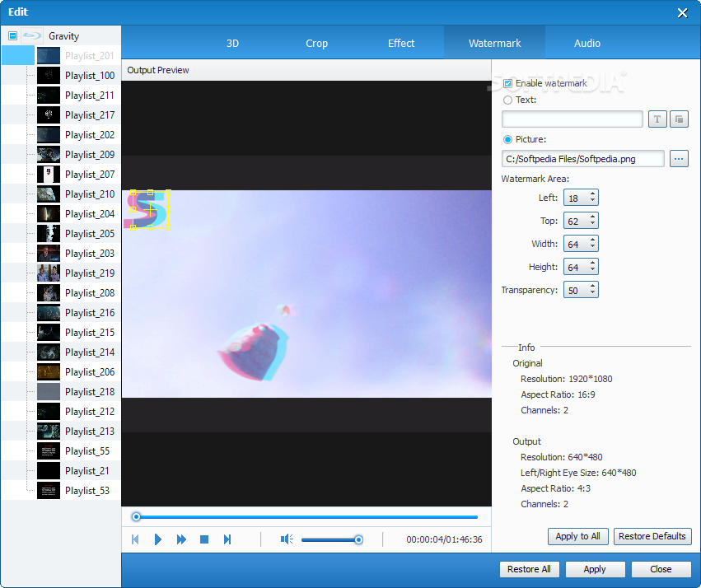Screen dimensions: 701x588
Task: Pick Playlist_212 entry
Action: [x=90, y=412]
